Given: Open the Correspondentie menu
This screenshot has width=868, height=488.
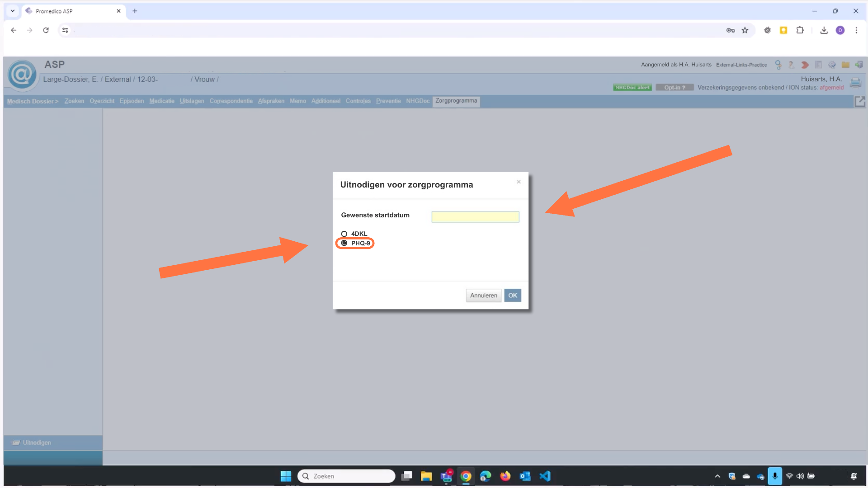Looking at the screenshot, I should click(231, 101).
